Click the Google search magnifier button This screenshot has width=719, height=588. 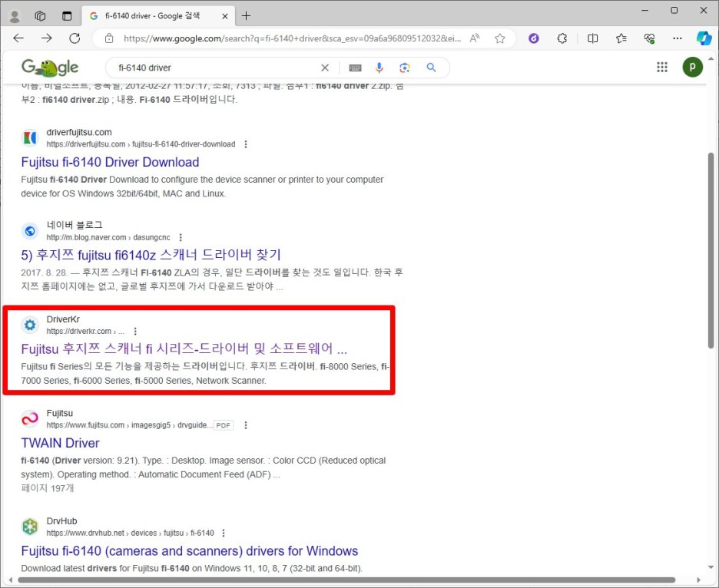coord(431,68)
